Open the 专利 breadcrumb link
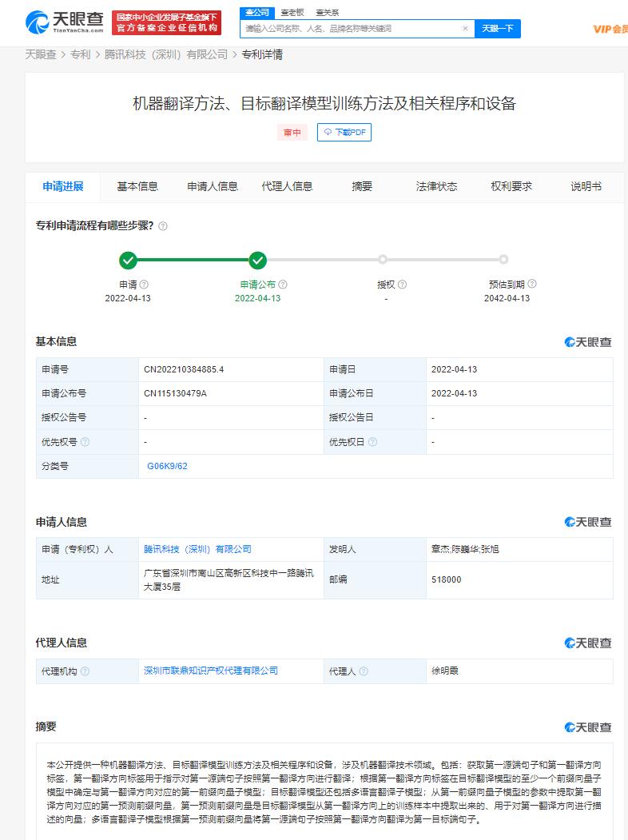The image size is (628, 840). [81, 54]
